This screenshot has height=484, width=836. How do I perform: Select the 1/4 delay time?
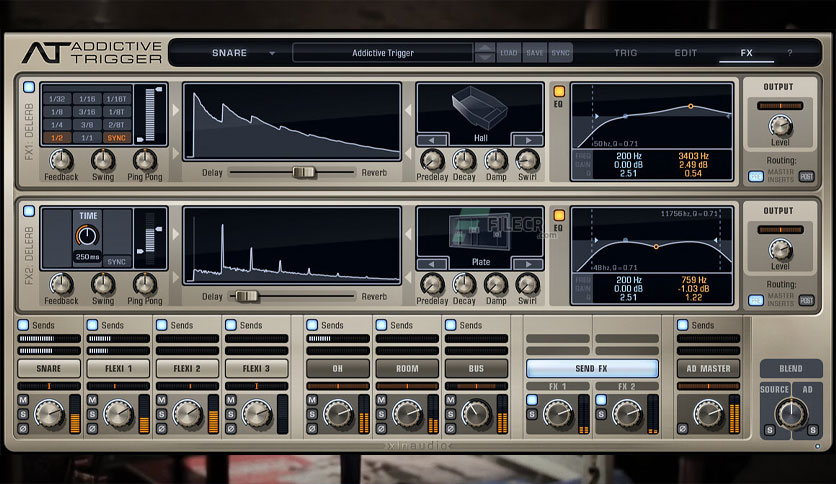pos(57,125)
